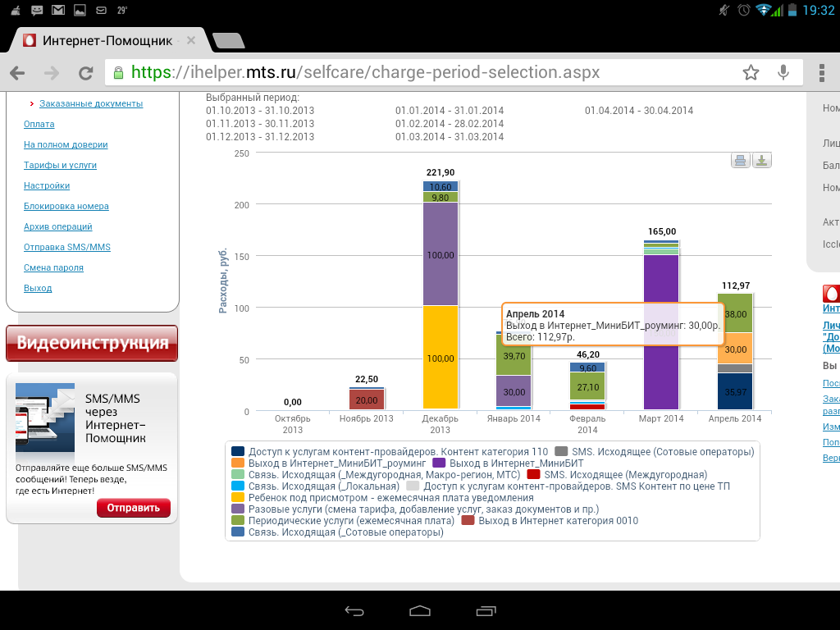
Task: Open a new browser tab
Action: pos(229,41)
